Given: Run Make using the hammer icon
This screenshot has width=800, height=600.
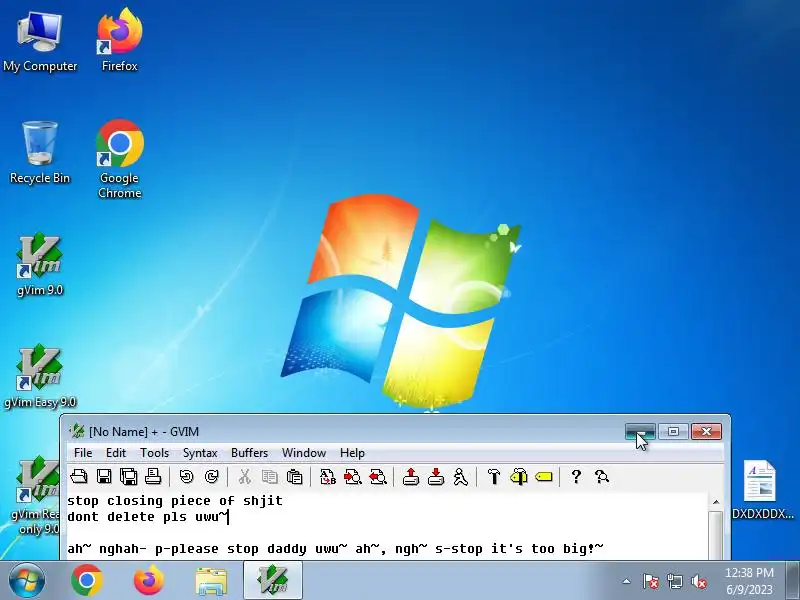Looking at the screenshot, I should [x=494, y=477].
